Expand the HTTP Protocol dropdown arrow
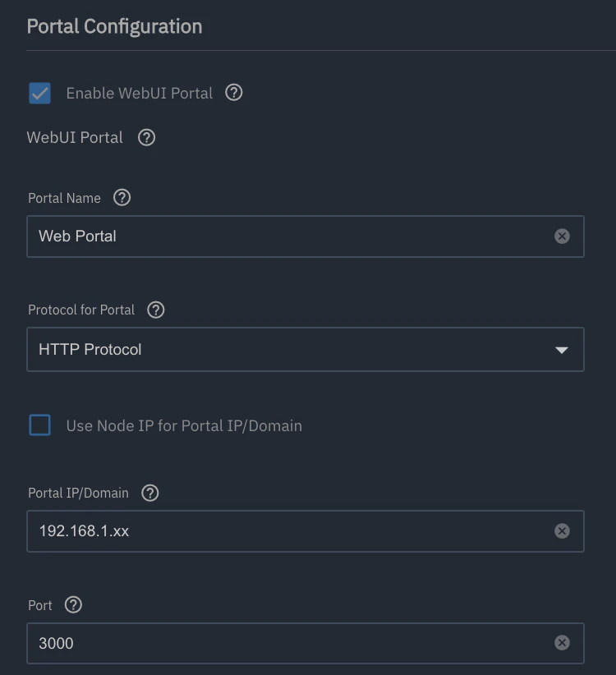 (561, 350)
